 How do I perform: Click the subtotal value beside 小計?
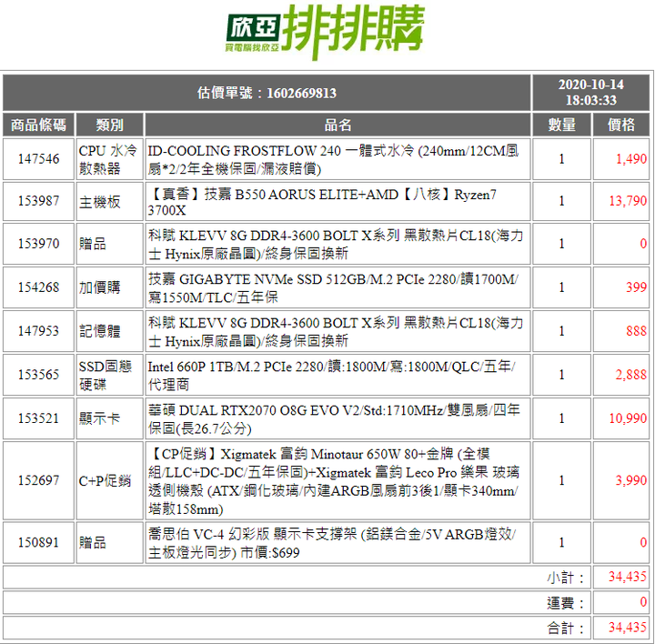tap(628, 578)
